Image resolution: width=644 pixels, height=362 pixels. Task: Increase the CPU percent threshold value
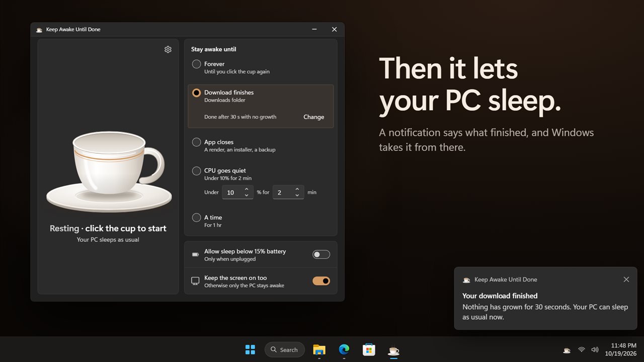coord(247,189)
